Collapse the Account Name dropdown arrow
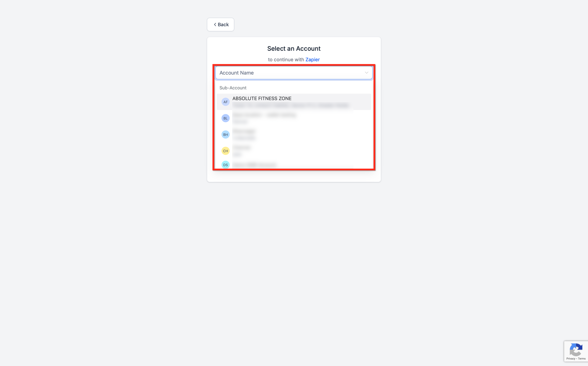588x366 pixels. [x=366, y=73]
